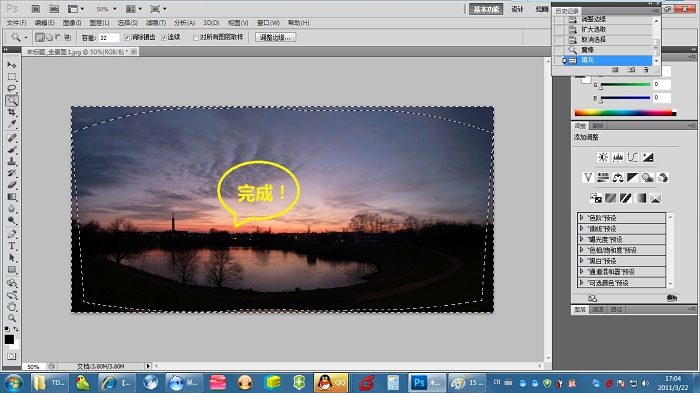Expand the 黑白 presets group

click(621, 261)
